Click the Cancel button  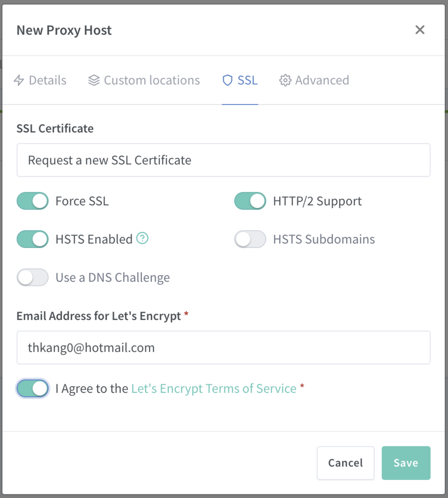click(x=346, y=463)
